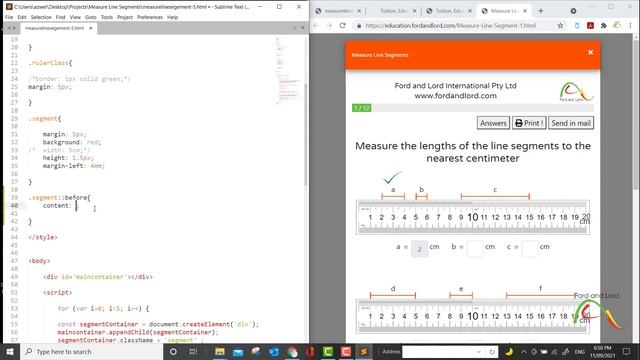Open Preferences menu in Sublime Text

pos(150,17)
